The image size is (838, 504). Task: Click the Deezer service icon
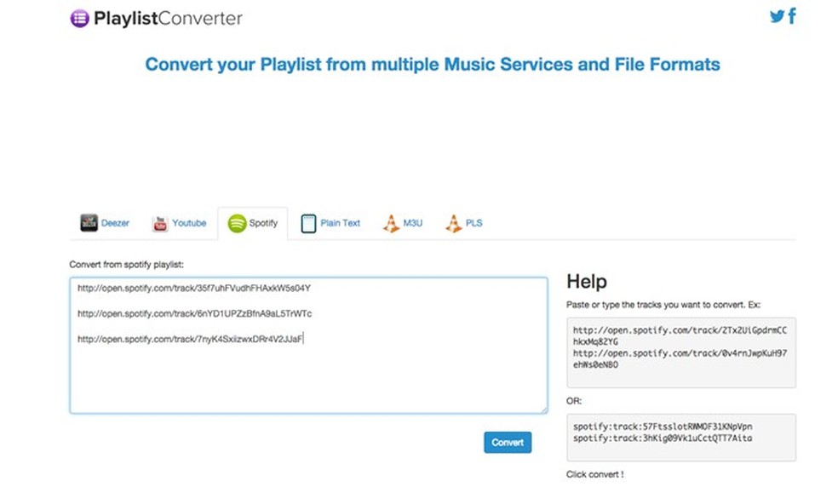coord(89,223)
